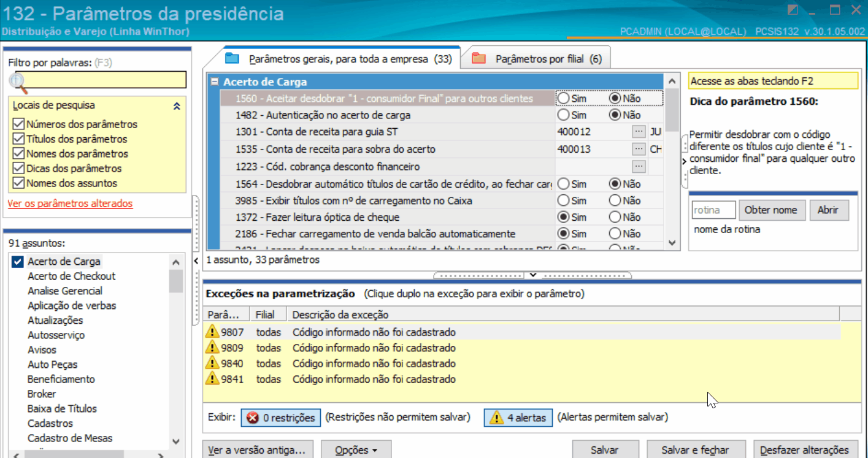This screenshot has width=868, height=458.
Task: Click warning icon for exception 9840
Action: (x=212, y=363)
